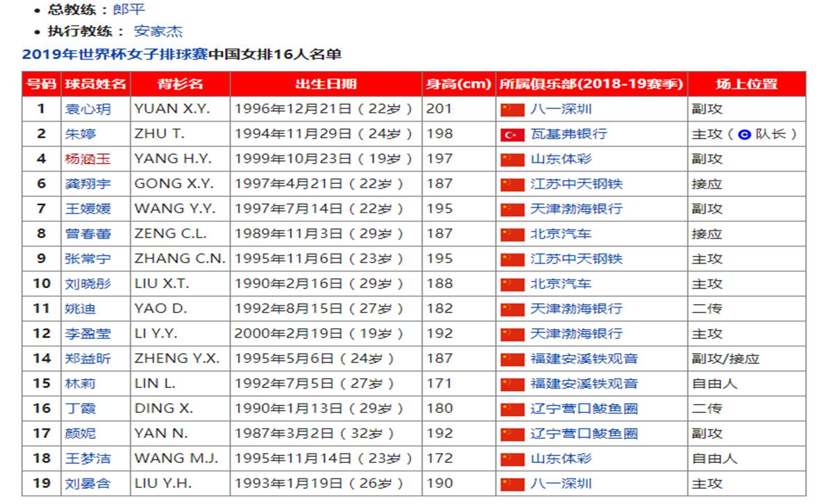Open player 张常宁 profile link
The width and height of the screenshot is (826, 504).
click(87, 259)
